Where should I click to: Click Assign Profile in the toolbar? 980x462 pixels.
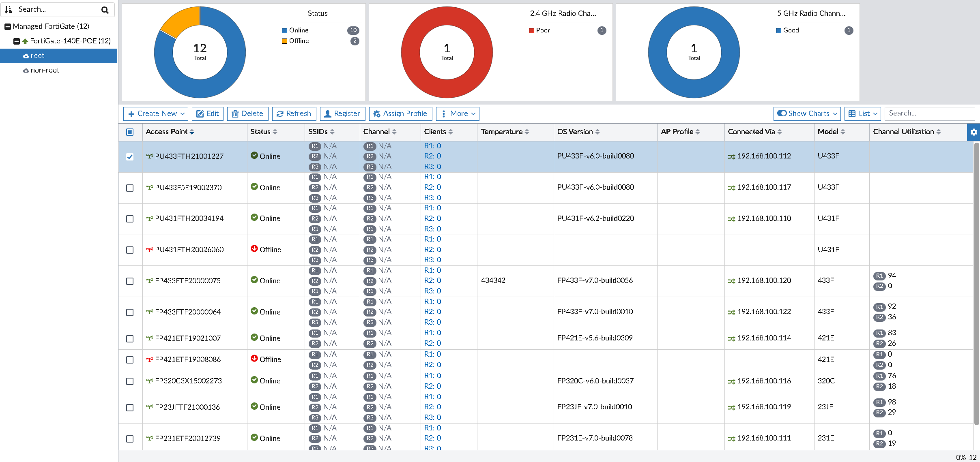coord(400,114)
